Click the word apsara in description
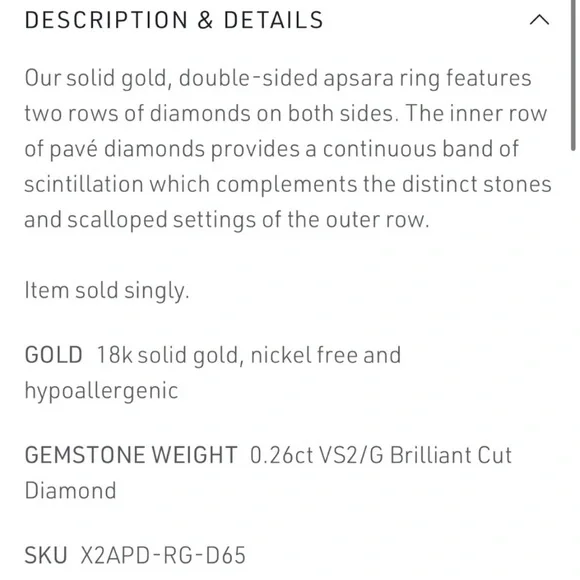 358,78
